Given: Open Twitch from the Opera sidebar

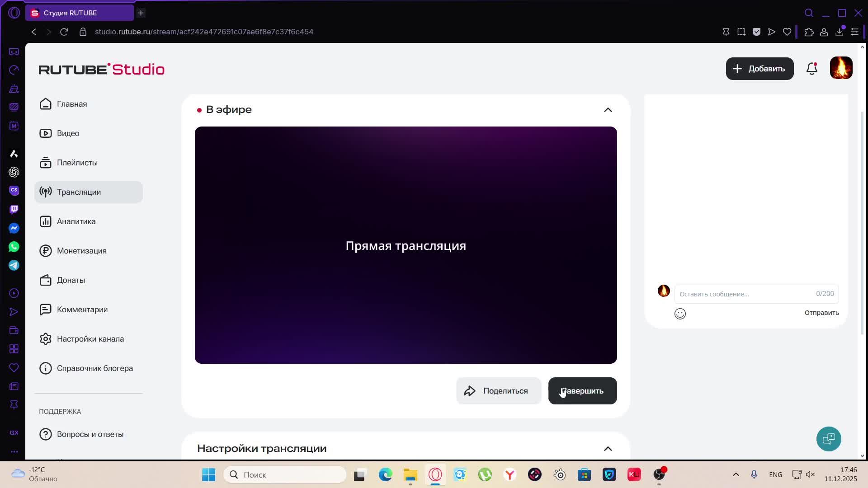Looking at the screenshot, I should point(14,209).
